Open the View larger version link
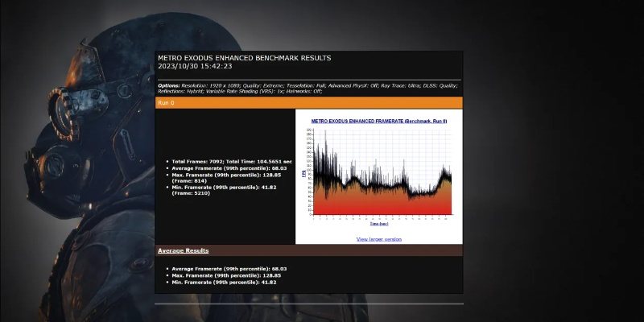644x322 pixels. coord(378,239)
